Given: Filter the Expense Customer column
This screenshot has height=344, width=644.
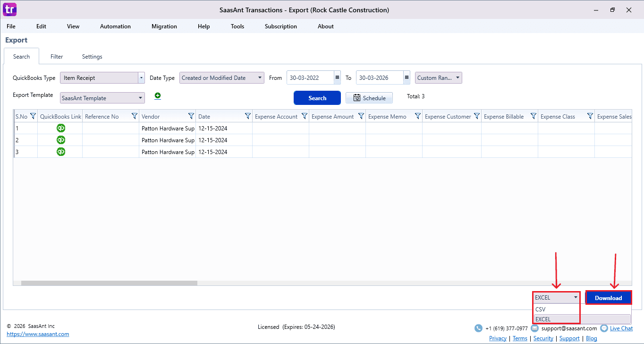Looking at the screenshot, I should [x=477, y=116].
